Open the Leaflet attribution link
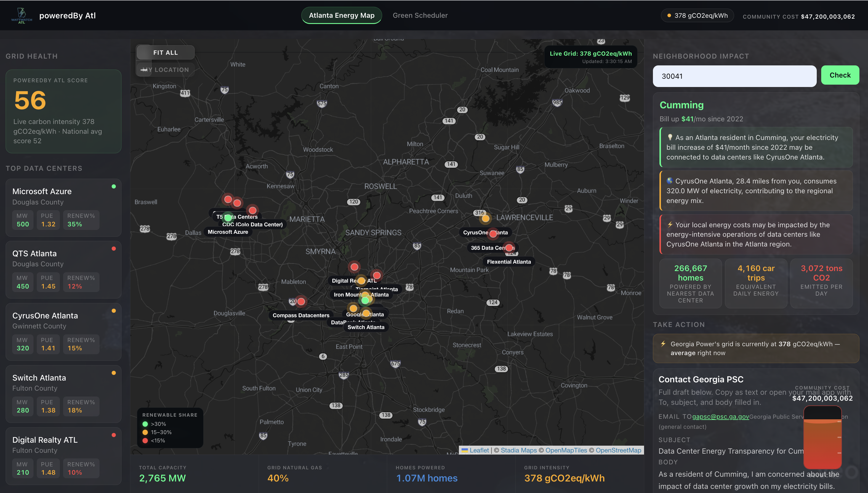Image resolution: width=868 pixels, height=493 pixels. pos(479,450)
